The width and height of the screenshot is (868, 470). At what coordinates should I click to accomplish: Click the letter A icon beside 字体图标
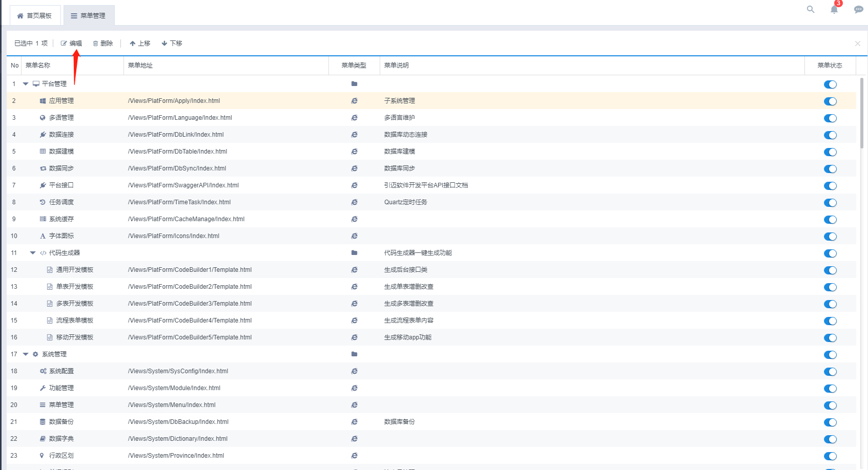pyautogui.click(x=43, y=236)
